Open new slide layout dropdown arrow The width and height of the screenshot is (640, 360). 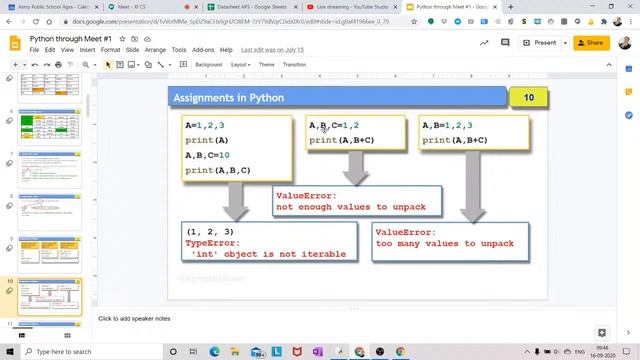24,64
